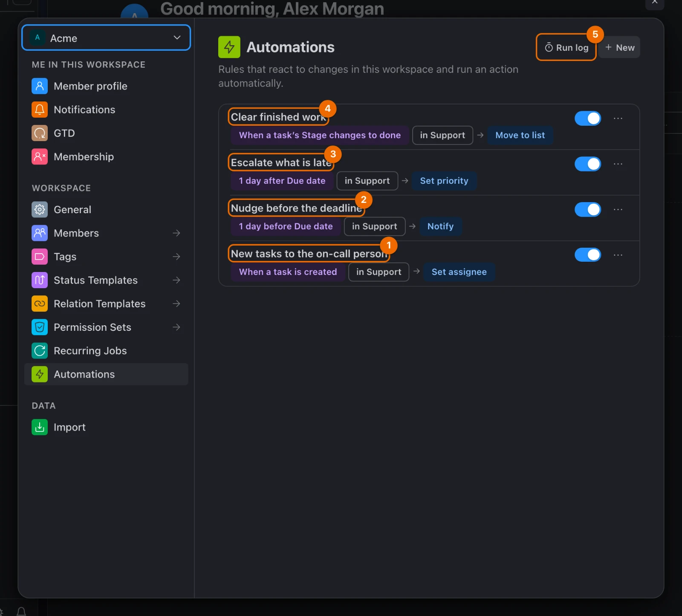Click the Relation Templates link icon

tap(40, 304)
